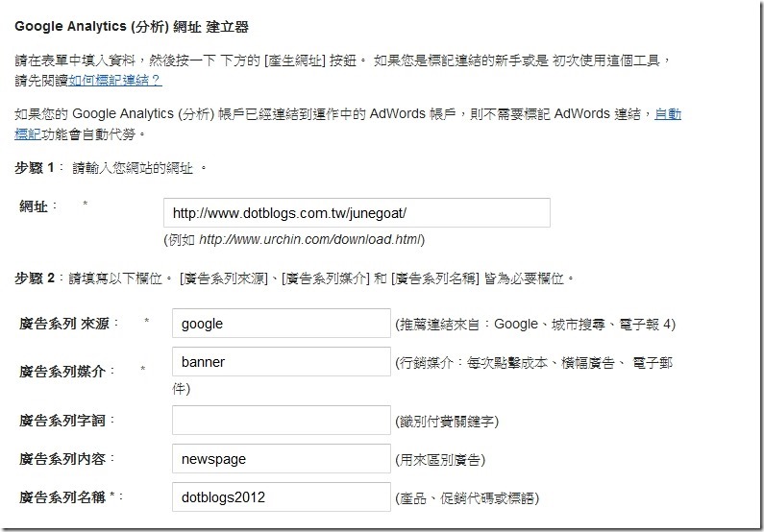This screenshot has height=532, width=764.
Task: Click the hint text (用來區別廣告)
Action: coord(440,460)
